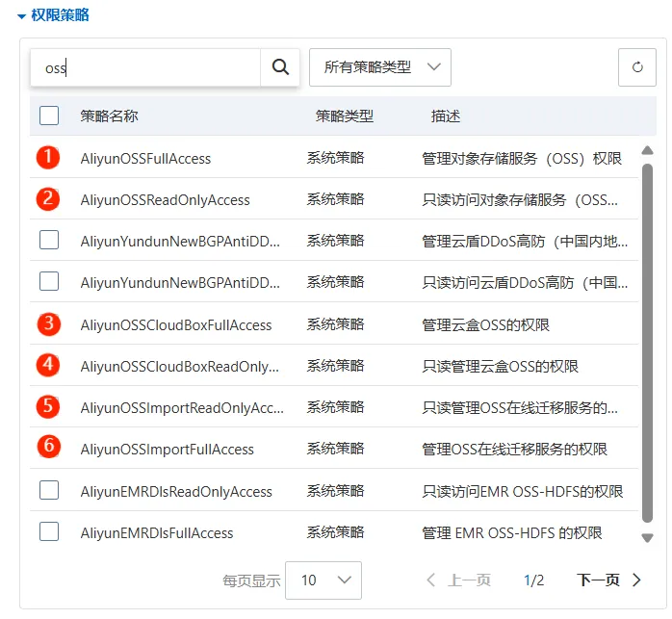
Task: Click the refresh icon button
Action: 636,67
